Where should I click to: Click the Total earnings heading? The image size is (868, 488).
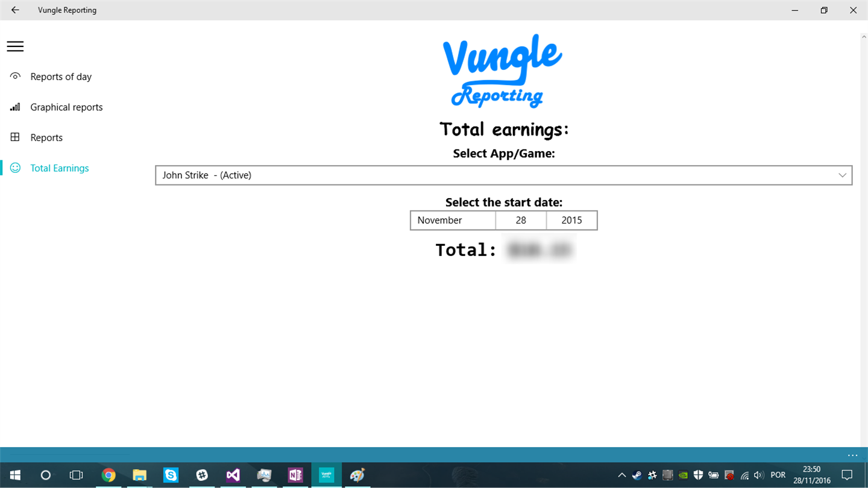click(505, 130)
